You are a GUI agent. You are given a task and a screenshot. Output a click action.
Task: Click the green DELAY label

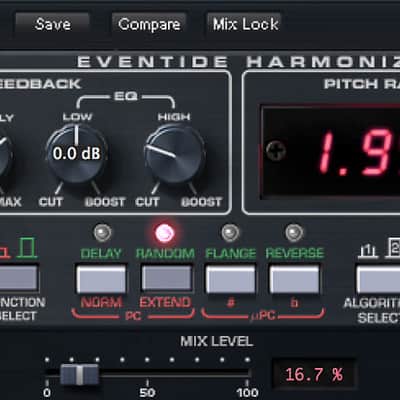[x=101, y=254]
